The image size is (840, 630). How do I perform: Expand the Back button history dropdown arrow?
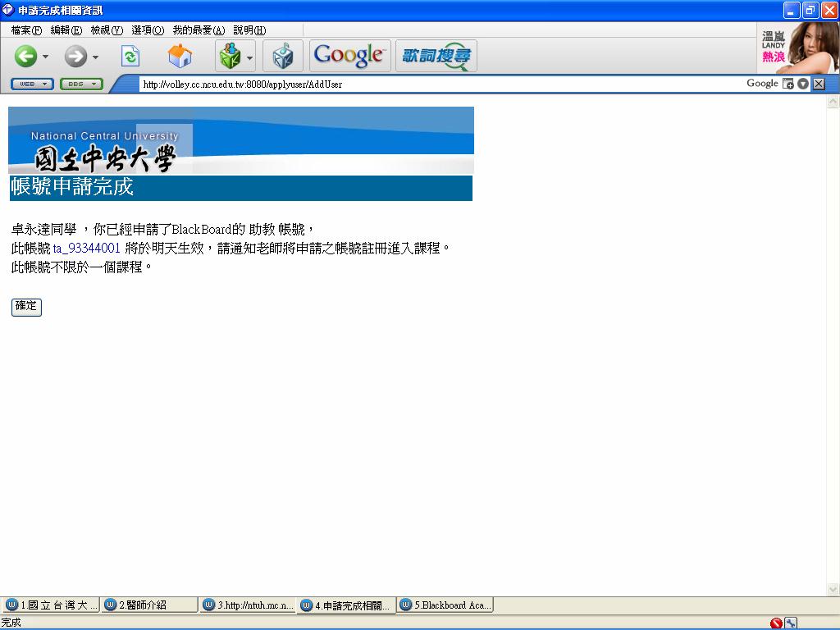pos(46,57)
